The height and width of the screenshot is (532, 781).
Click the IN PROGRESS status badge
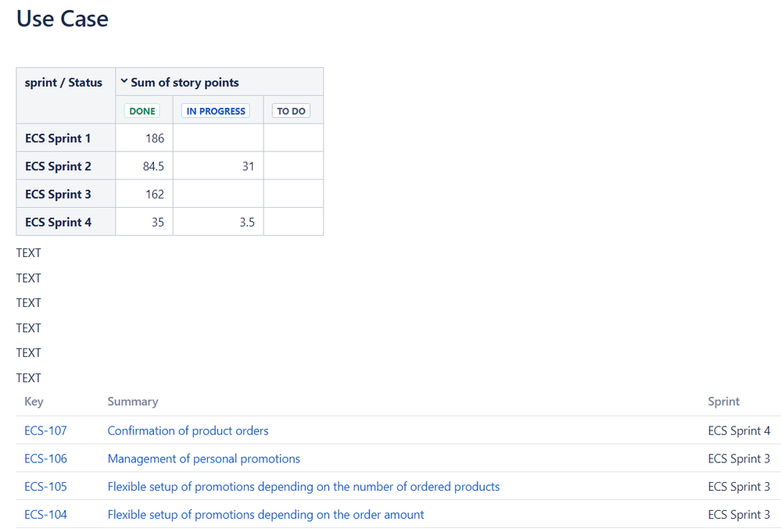pyautogui.click(x=216, y=111)
